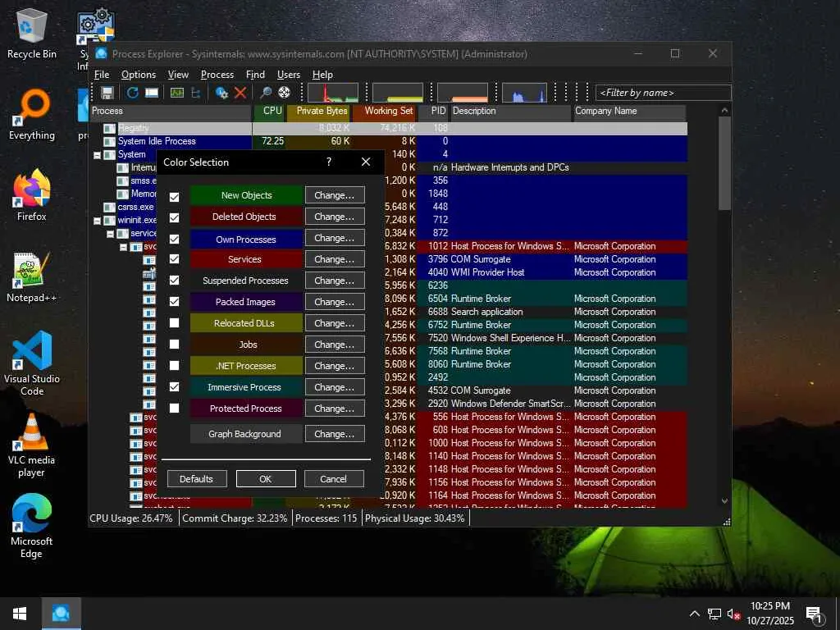Show hidden tray icons chevron

pos(694,614)
